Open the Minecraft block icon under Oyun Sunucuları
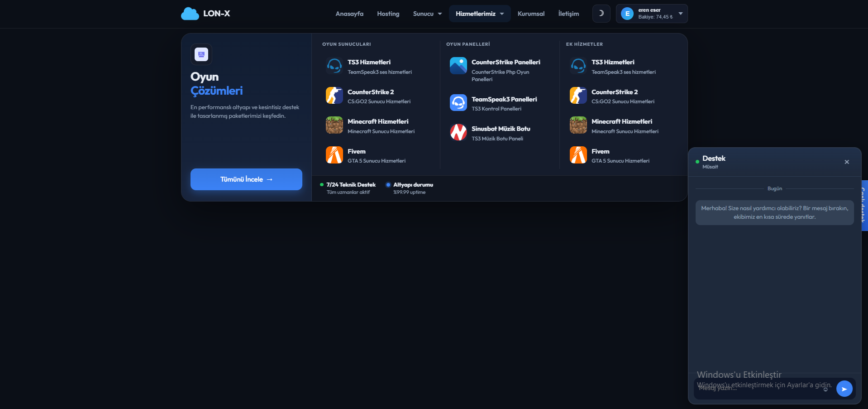This screenshot has height=409, width=868. pyautogui.click(x=334, y=125)
